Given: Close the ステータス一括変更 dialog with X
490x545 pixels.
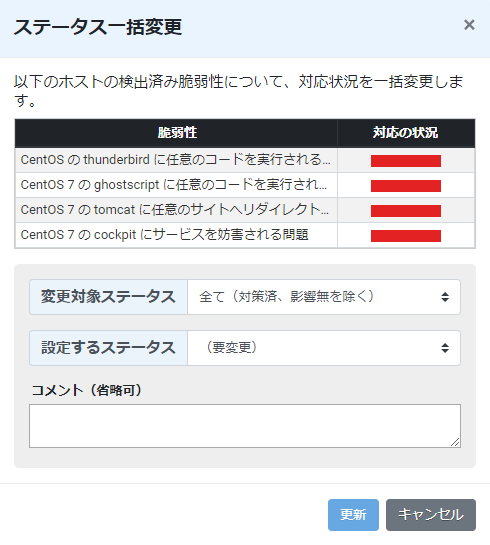Looking at the screenshot, I should [469, 25].
